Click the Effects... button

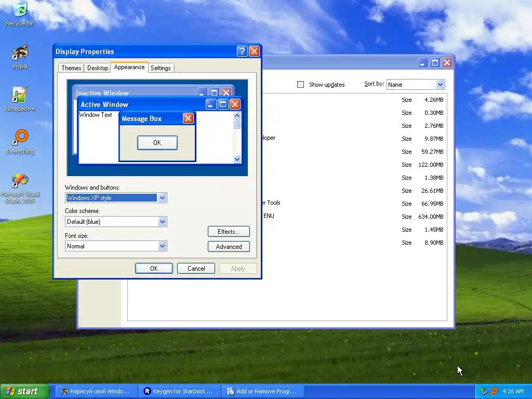pyautogui.click(x=229, y=232)
